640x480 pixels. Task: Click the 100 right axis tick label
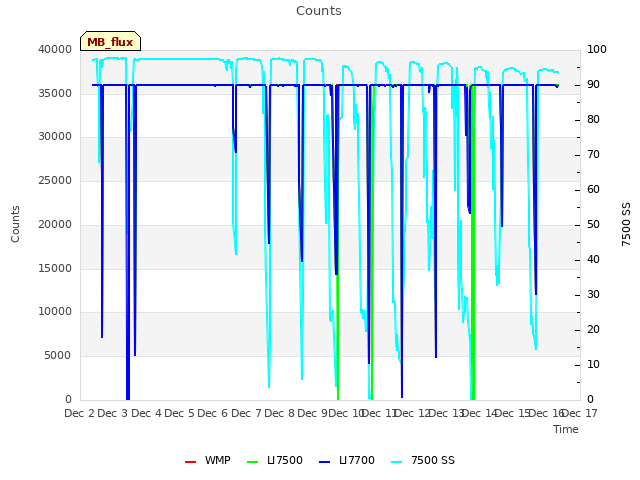pos(597,49)
